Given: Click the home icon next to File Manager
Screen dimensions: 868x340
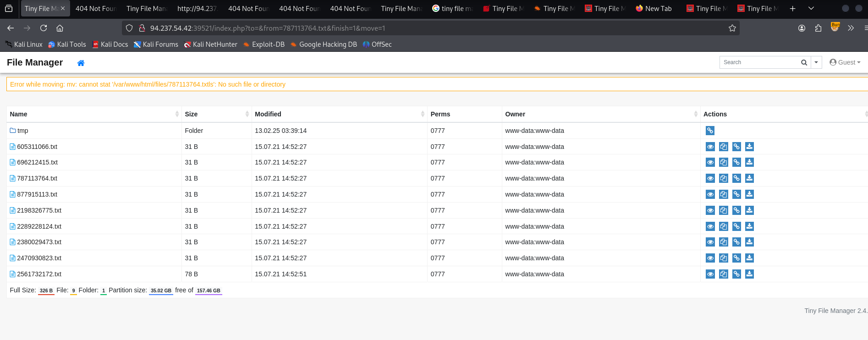Looking at the screenshot, I should click(81, 63).
